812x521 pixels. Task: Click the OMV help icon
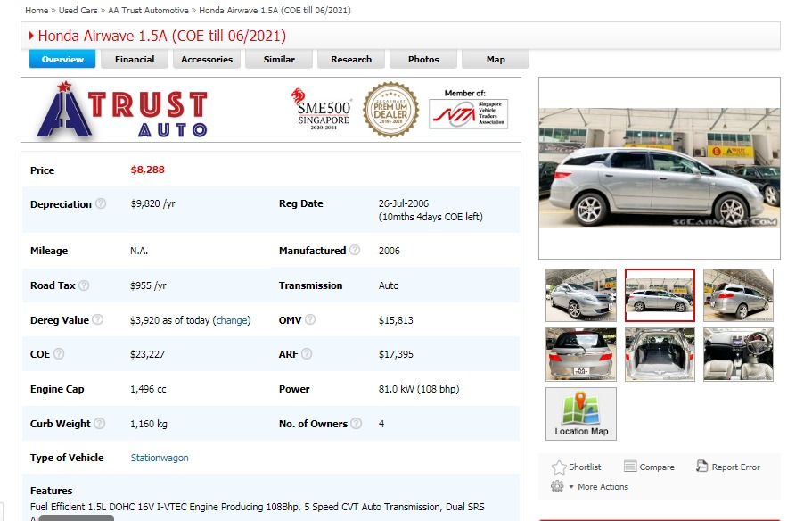[x=310, y=320]
